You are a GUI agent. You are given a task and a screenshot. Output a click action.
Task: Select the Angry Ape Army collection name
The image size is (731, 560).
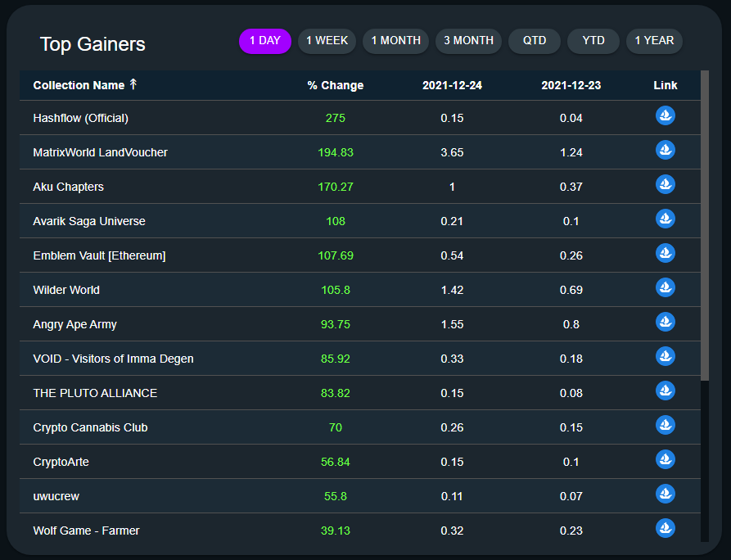pyautogui.click(x=74, y=324)
